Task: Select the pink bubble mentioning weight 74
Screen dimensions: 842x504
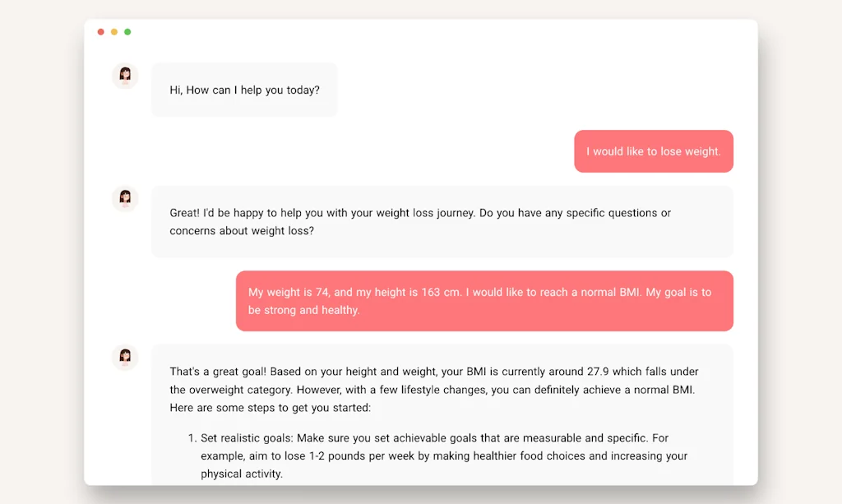Action: click(x=484, y=300)
